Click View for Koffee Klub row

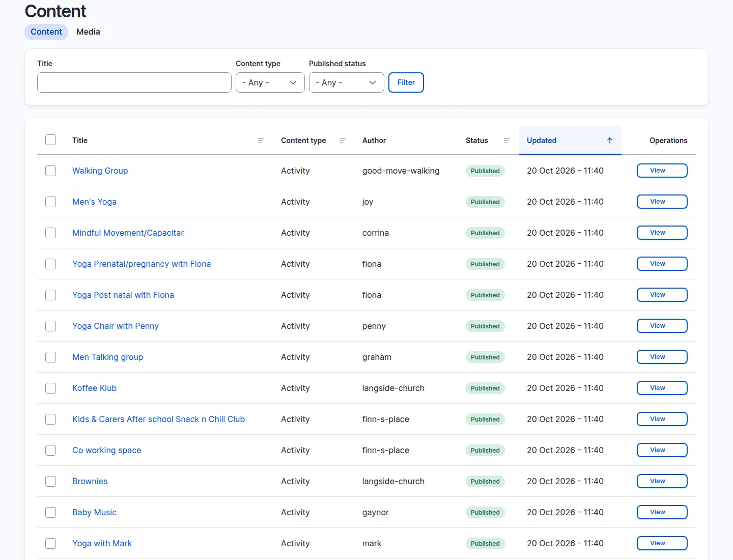point(662,388)
